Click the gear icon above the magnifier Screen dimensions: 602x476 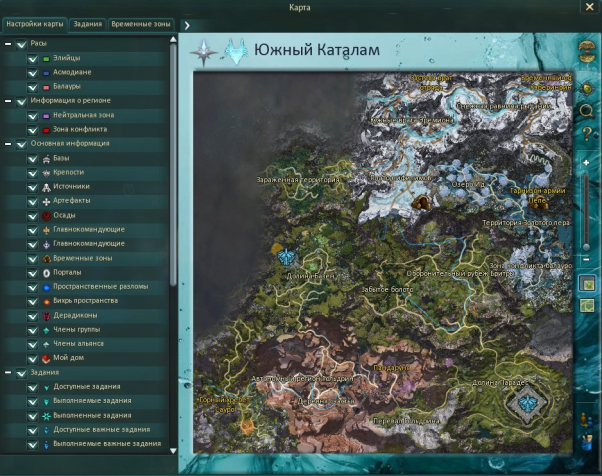[587, 88]
